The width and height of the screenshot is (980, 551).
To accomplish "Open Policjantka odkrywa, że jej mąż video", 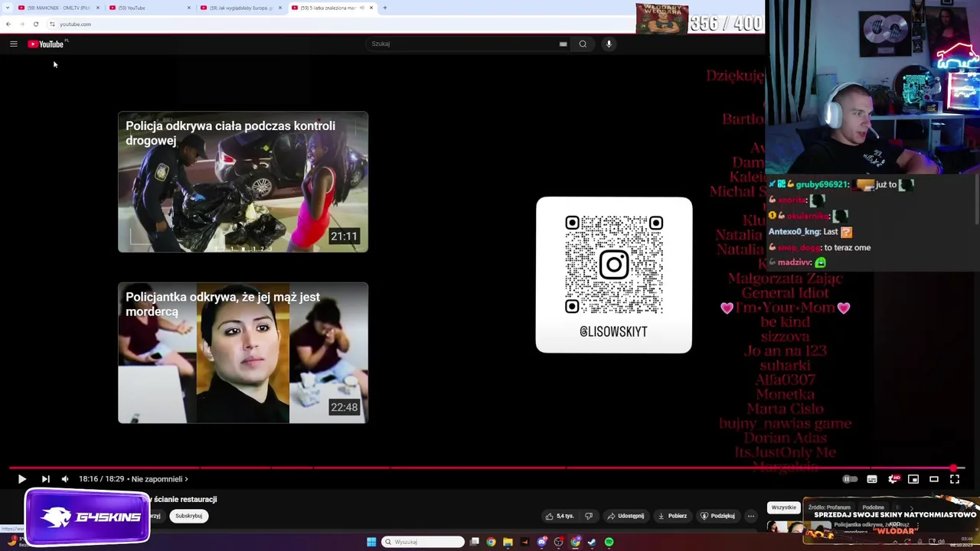I will click(243, 353).
